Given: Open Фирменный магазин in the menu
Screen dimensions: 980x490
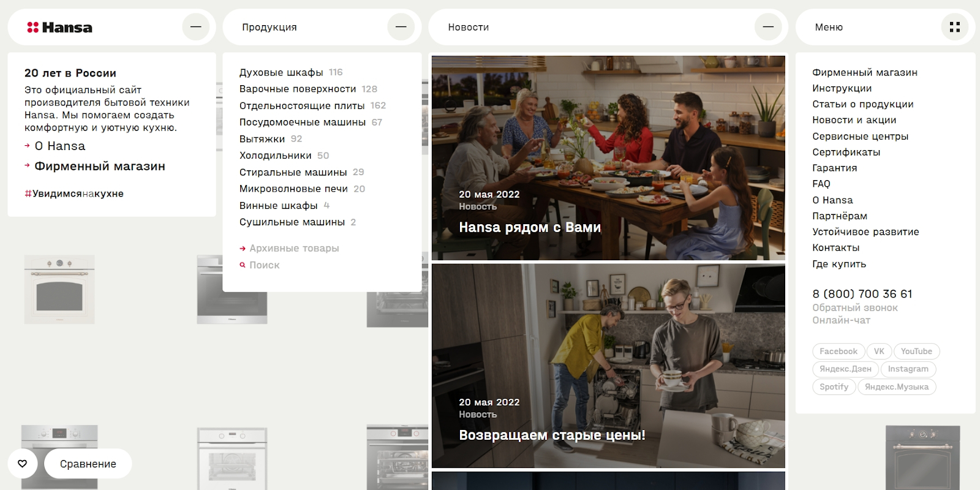Looking at the screenshot, I should point(865,72).
